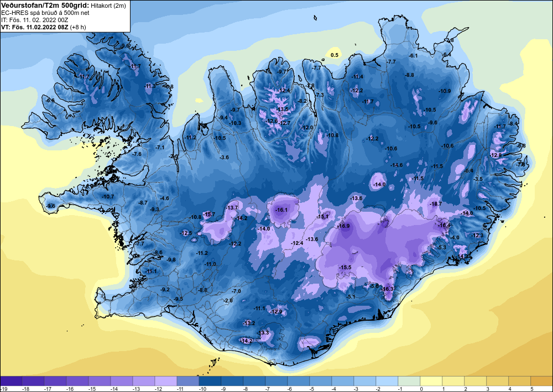The image size is (553, 392).
Task: Click the legend color between -5 and -4
Action: (320, 381)
